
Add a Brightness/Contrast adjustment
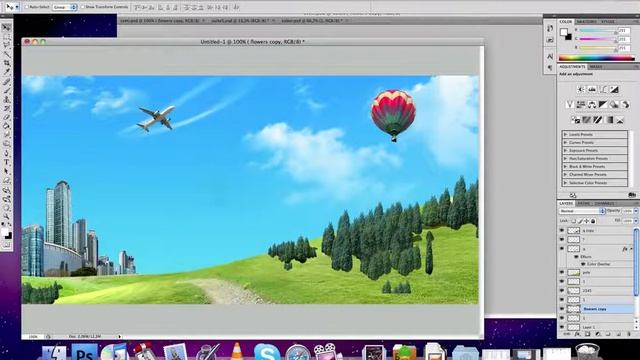coord(581,89)
